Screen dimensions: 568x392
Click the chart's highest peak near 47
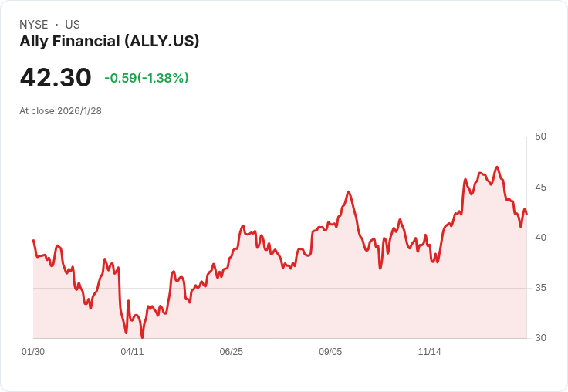497,167
